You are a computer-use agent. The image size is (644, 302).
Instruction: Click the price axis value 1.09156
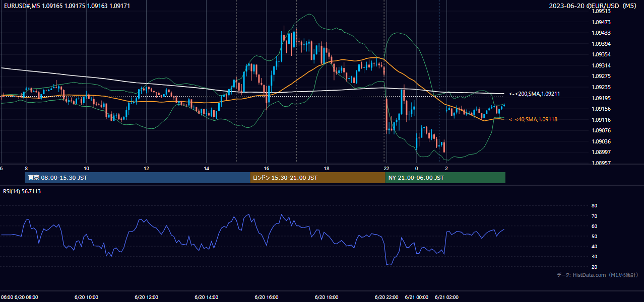pos(602,109)
